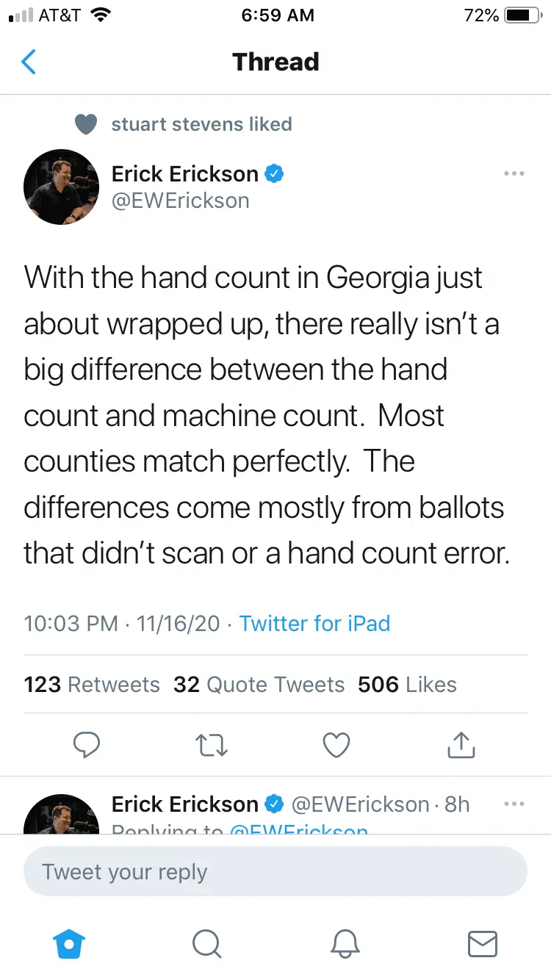Open the Twitter for iPad source link
The height and width of the screenshot is (980, 551).
tap(314, 624)
